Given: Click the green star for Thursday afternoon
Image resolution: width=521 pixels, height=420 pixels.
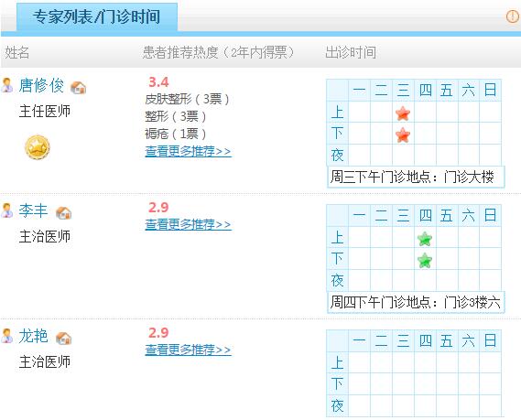Looking at the screenshot, I should (x=425, y=260).
